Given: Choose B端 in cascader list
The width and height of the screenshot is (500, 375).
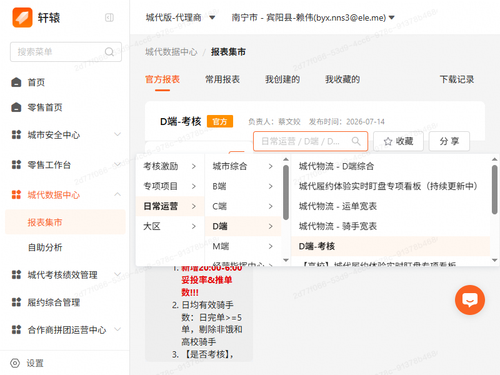Looking at the screenshot, I should coord(243,186).
